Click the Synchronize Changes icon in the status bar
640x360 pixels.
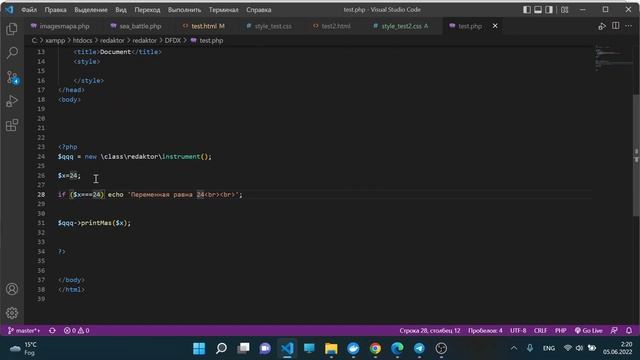pyautogui.click(x=52, y=331)
